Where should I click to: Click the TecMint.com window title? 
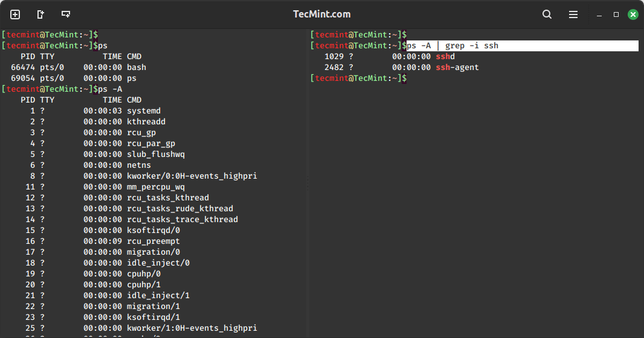[x=321, y=14]
